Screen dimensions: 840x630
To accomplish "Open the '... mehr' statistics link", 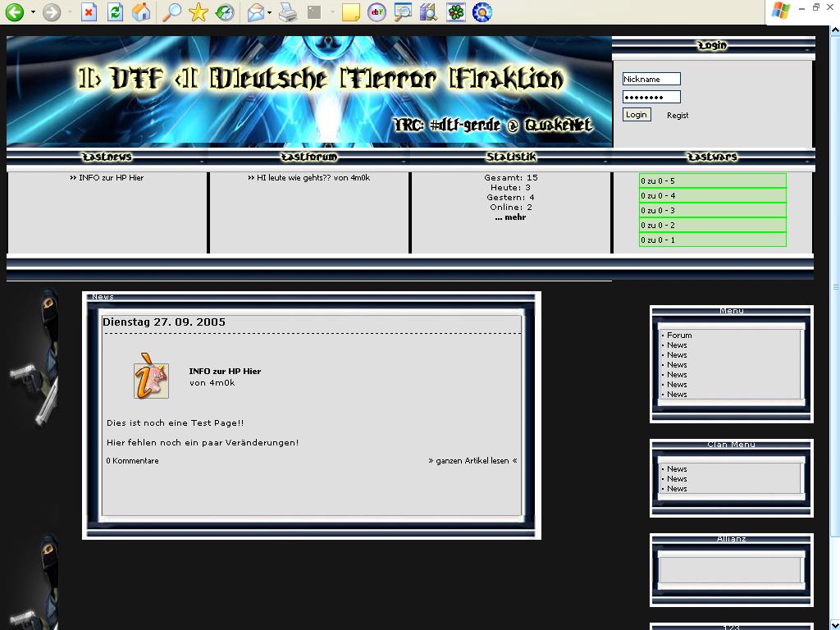I will pos(510,217).
